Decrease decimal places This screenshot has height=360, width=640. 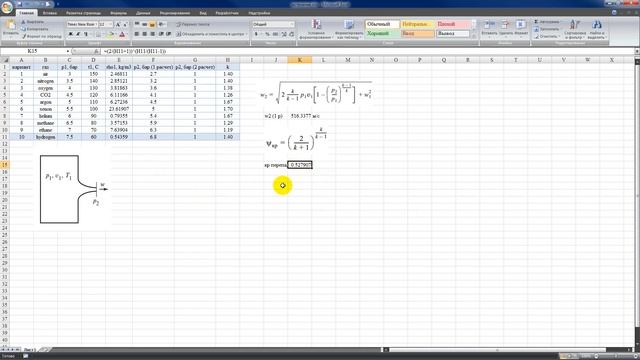(291, 34)
